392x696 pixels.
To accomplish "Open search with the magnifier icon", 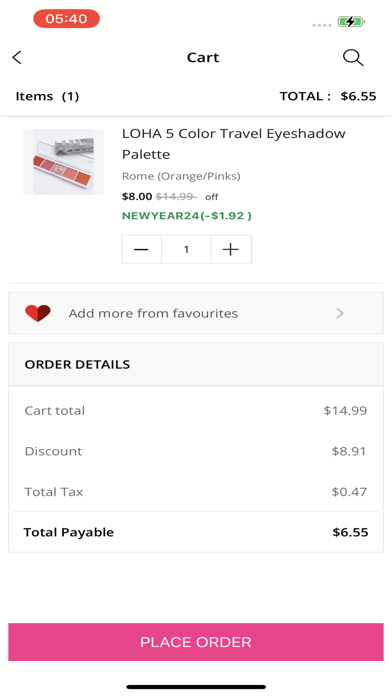I will 353,58.
